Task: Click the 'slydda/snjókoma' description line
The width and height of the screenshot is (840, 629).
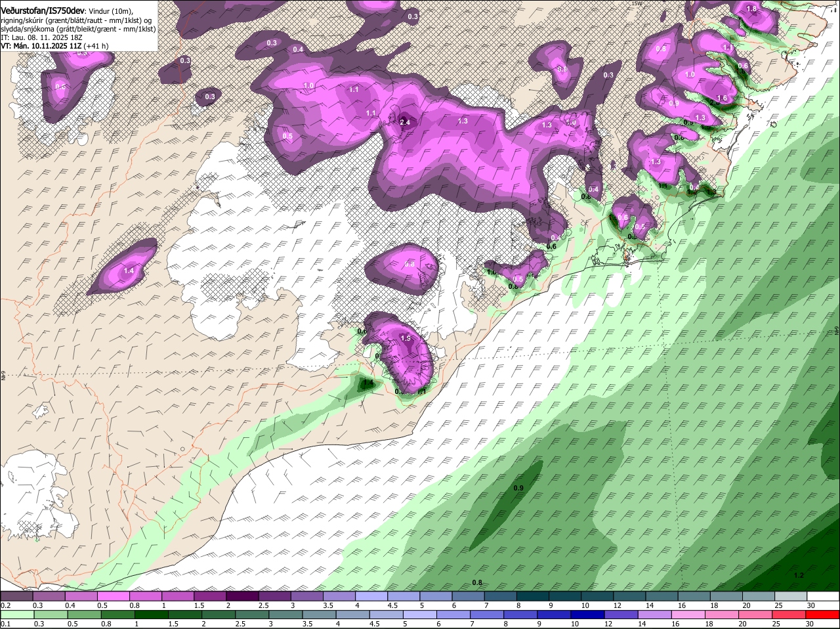Action: tap(78, 29)
